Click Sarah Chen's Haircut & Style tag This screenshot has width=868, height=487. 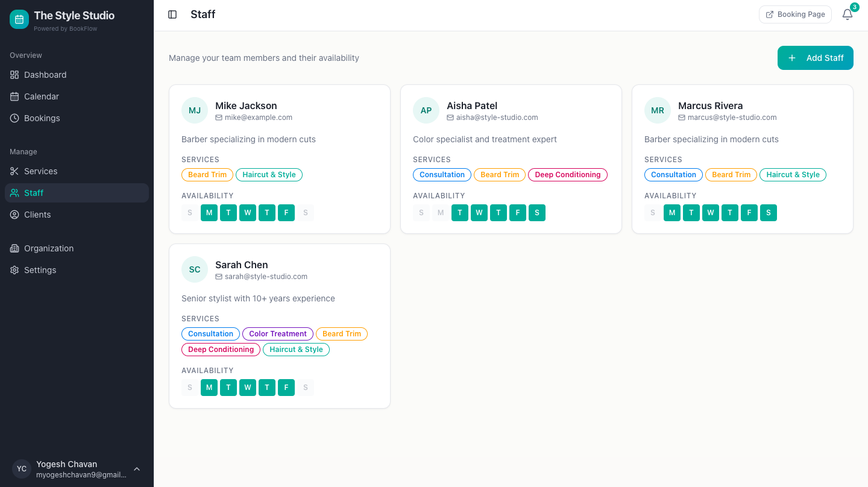point(296,350)
